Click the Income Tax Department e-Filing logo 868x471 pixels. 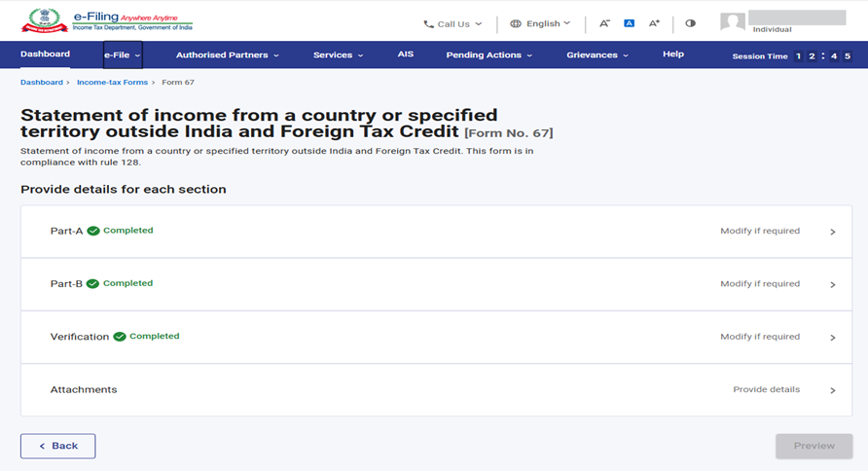click(x=107, y=21)
